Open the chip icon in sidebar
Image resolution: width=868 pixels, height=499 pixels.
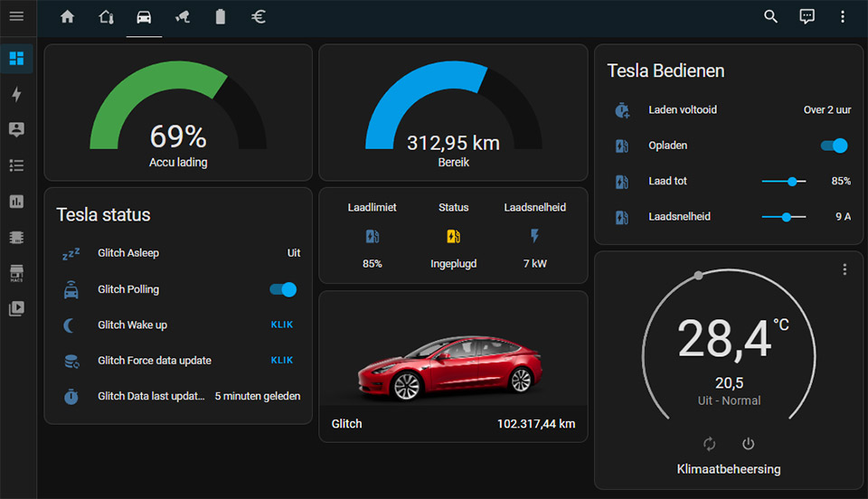16,238
